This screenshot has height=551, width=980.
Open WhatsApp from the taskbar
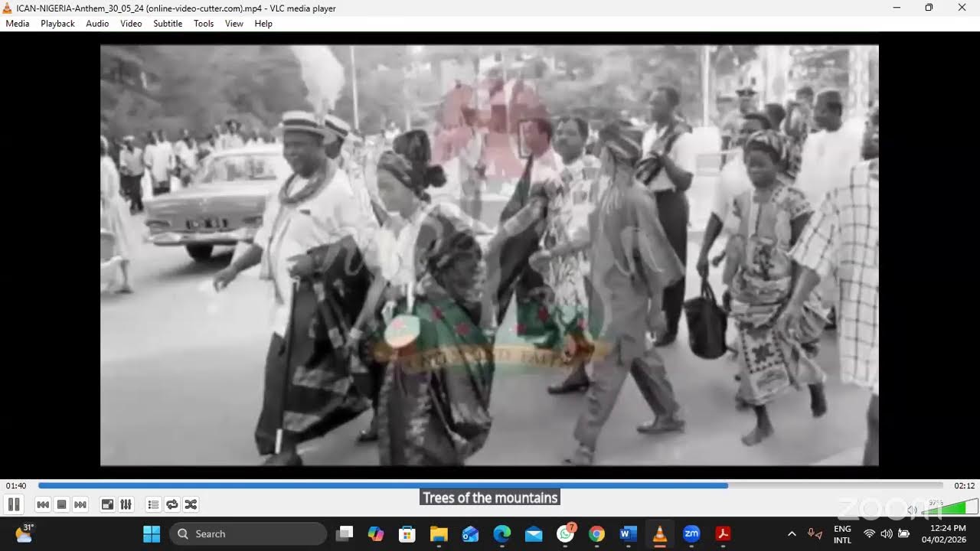pos(565,534)
